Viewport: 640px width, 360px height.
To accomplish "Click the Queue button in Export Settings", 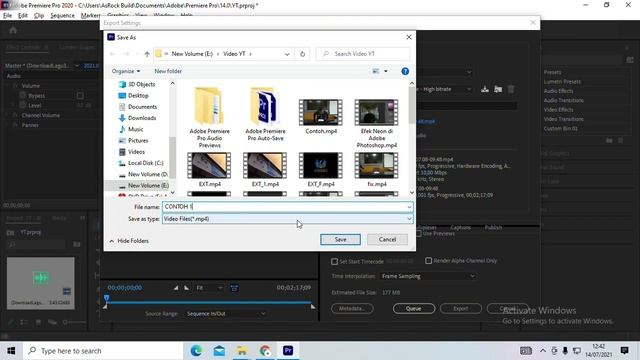I will click(x=413, y=309).
